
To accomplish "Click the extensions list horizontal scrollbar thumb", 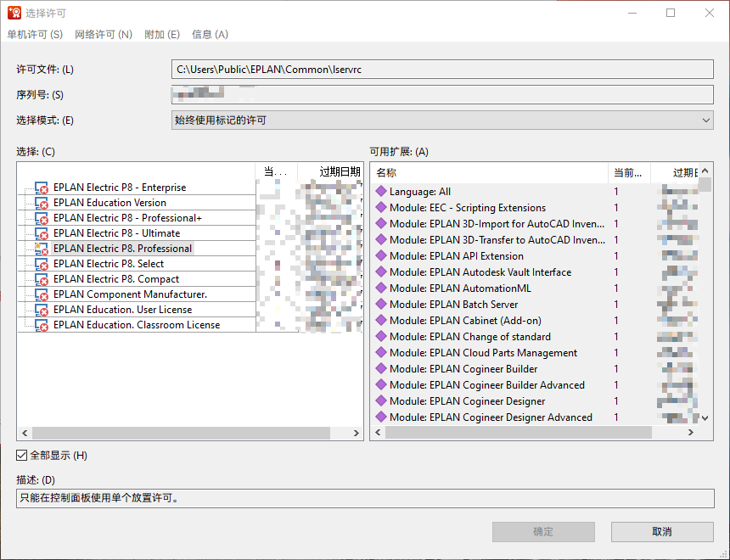I will click(519, 433).
